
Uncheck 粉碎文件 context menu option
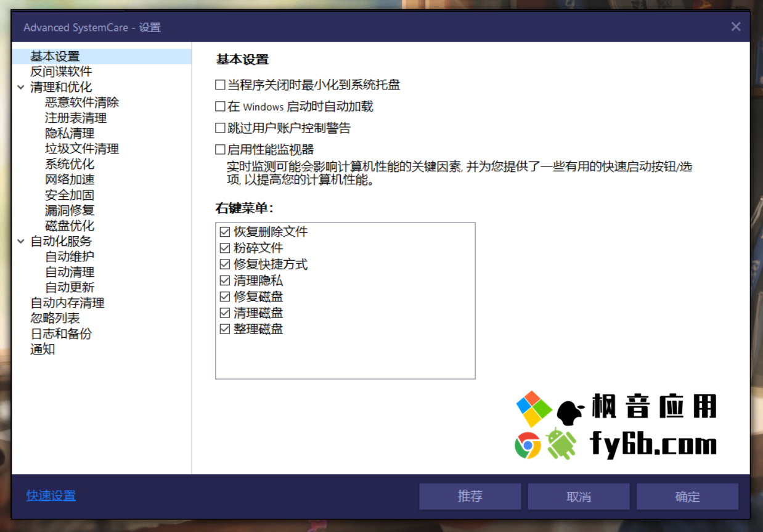tap(224, 248)
